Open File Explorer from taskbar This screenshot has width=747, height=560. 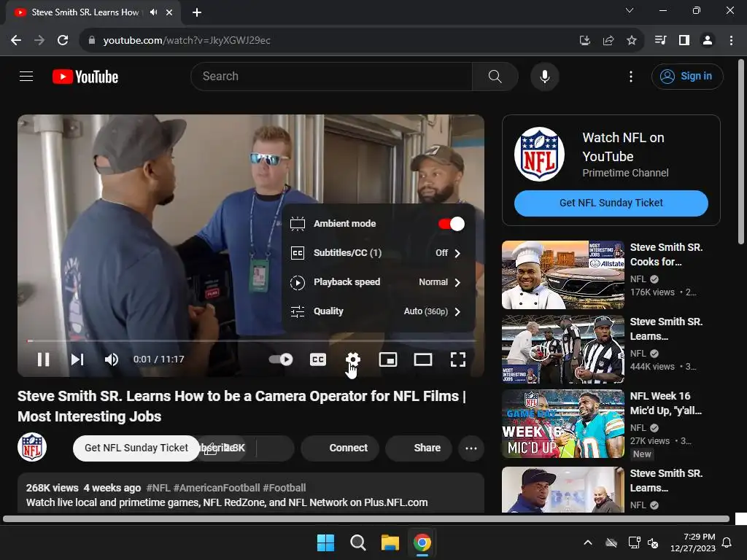(390, 542)
